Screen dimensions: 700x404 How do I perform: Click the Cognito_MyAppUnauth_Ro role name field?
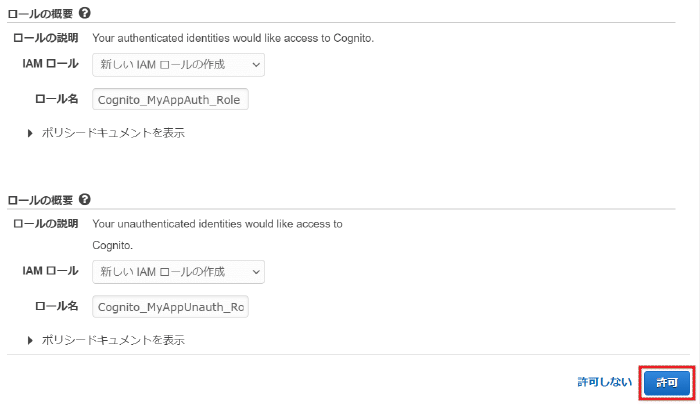(170, 306)
